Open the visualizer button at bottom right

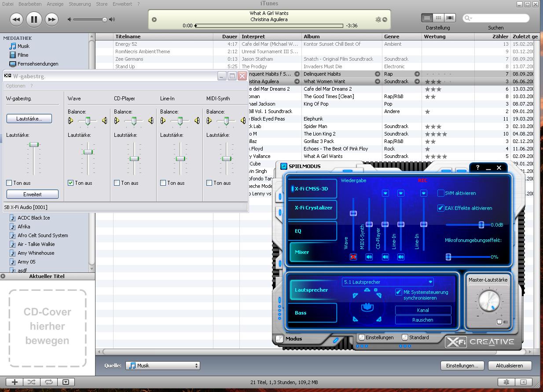506,382
